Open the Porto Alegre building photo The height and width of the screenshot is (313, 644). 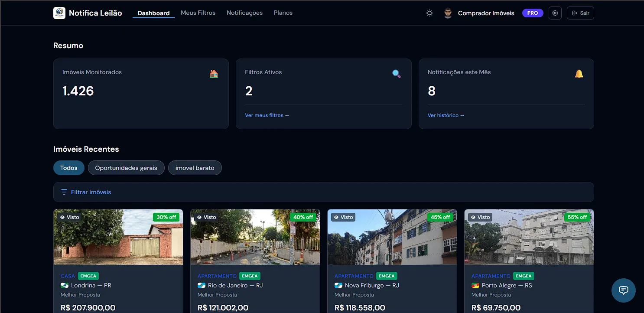[529, 237]
